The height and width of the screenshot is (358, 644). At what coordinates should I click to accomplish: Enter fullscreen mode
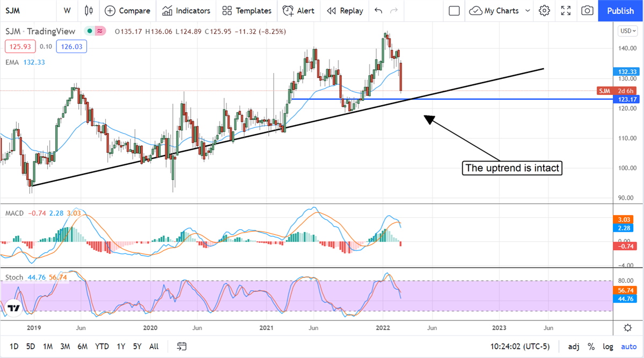(566, 11)
